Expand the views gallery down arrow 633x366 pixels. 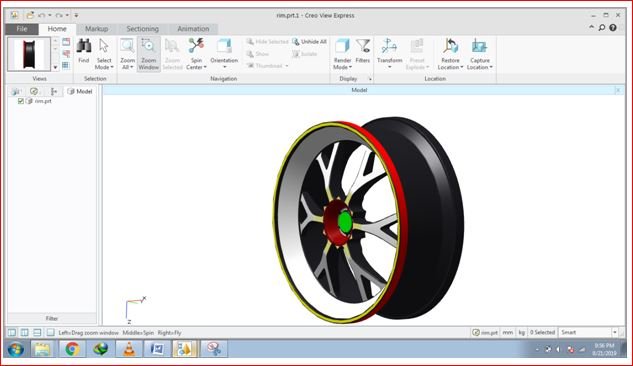[55, 67]
